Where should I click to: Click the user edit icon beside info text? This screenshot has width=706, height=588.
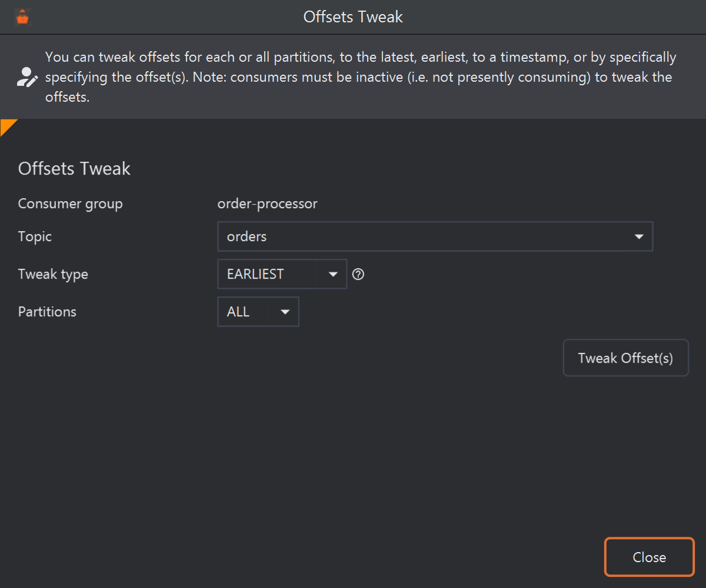27,77
